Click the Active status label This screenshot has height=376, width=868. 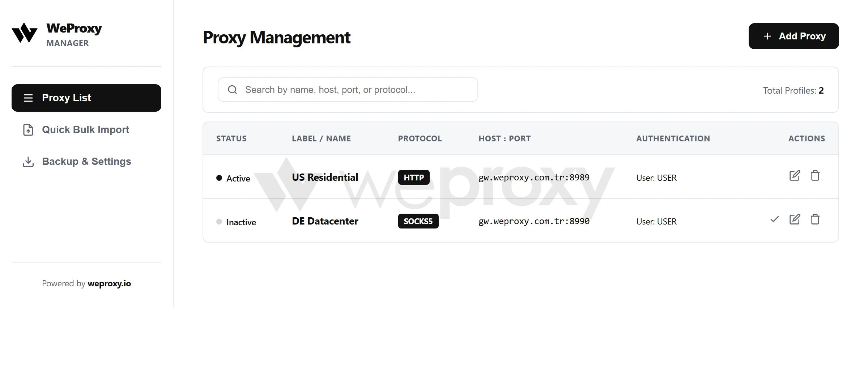[238, 178]
